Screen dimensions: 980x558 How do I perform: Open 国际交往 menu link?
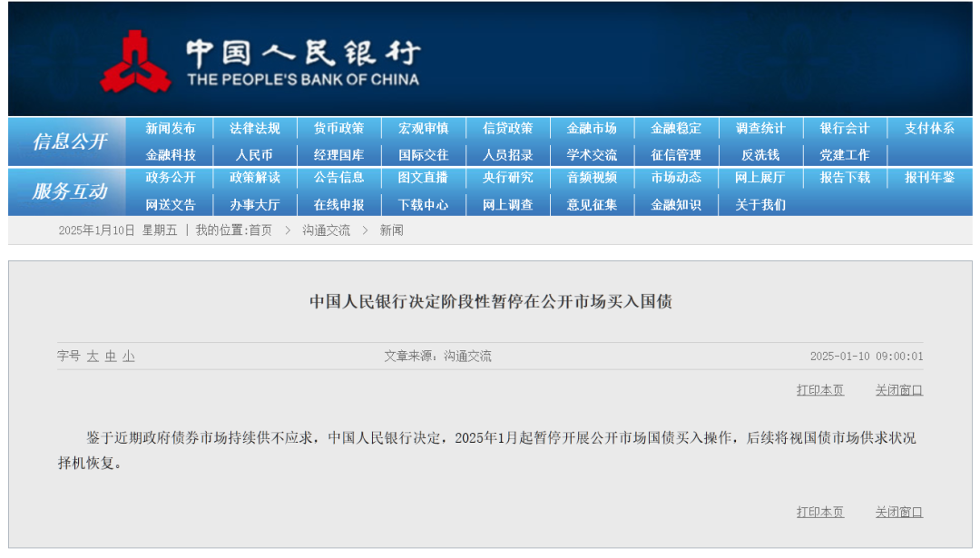coord(423,155)
